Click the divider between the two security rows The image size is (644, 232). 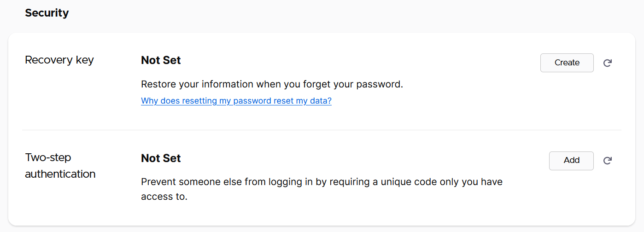pos(322,130)
